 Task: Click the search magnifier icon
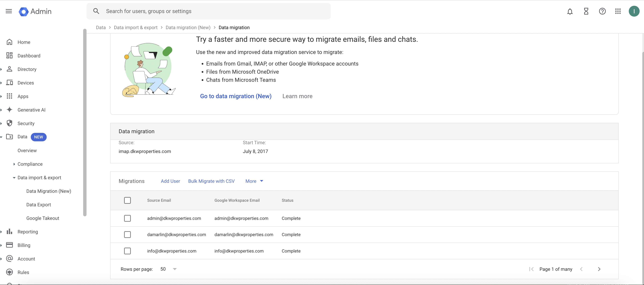96,11
